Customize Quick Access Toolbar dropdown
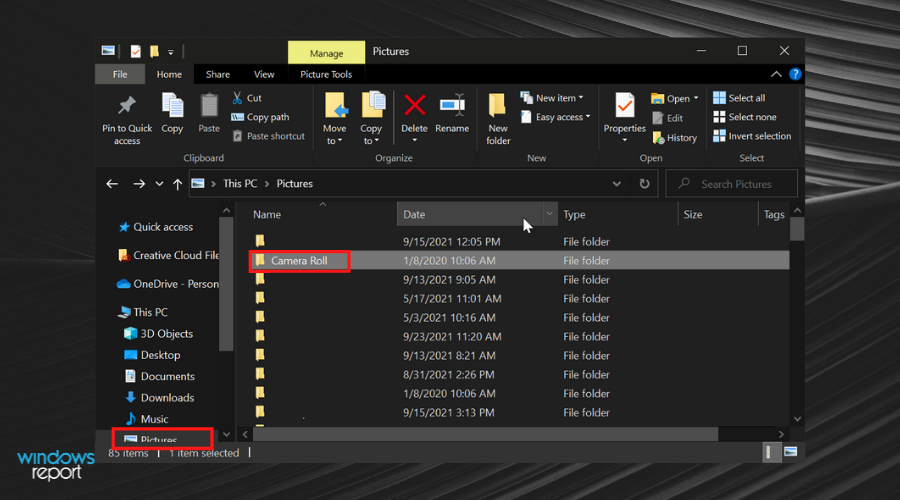The width and height of the screenshot is (900, 500). (x=170, y=52)
